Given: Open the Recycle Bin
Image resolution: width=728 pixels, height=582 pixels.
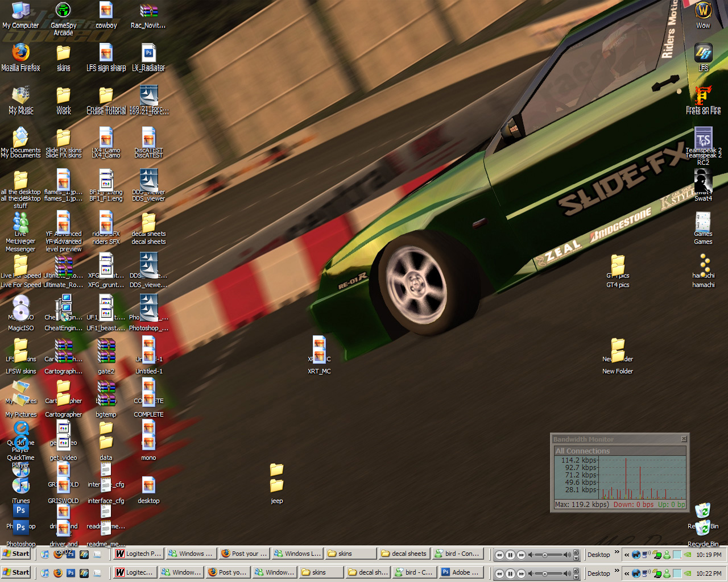Looking at the screenshot, I should coord(703,525).
